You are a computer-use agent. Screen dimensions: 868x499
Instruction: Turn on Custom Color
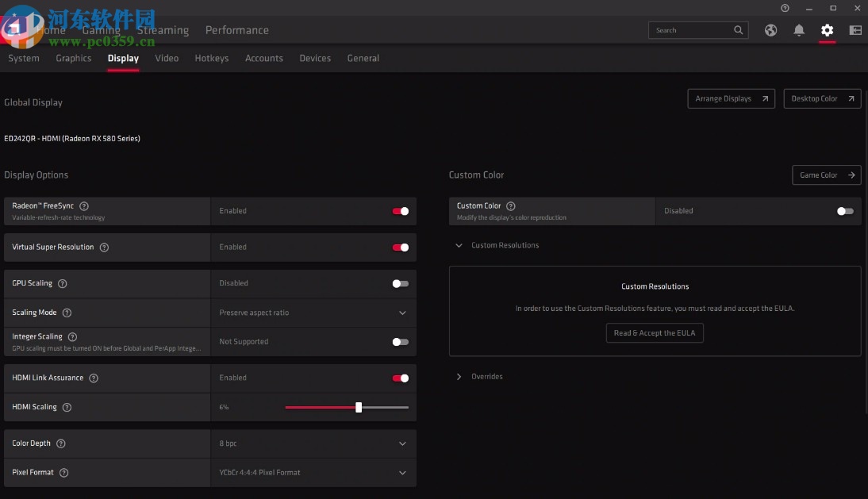tap(844, 211)
